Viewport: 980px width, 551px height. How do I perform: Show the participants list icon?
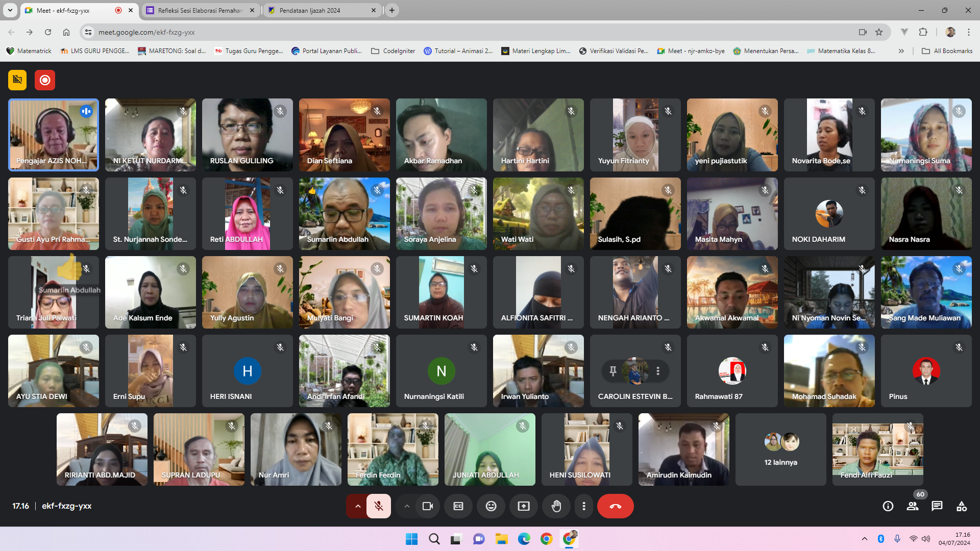[x=913, y=506]
